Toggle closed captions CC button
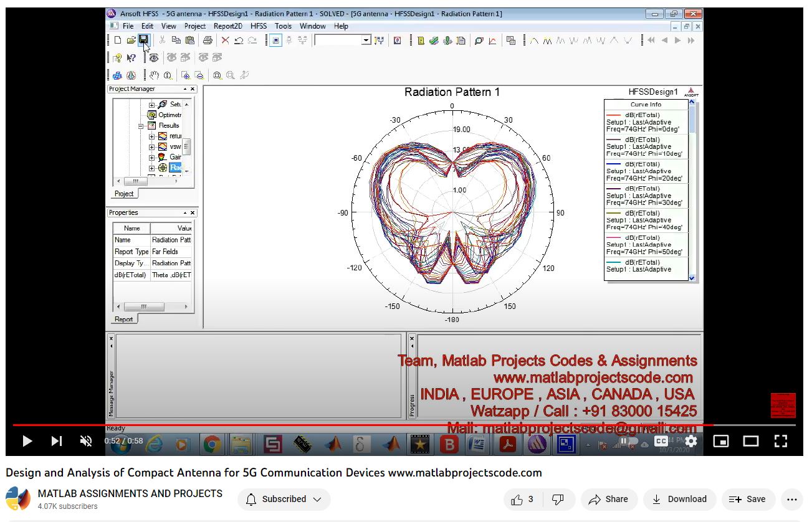The image size is (812, 522). click(x=661, y=441)
